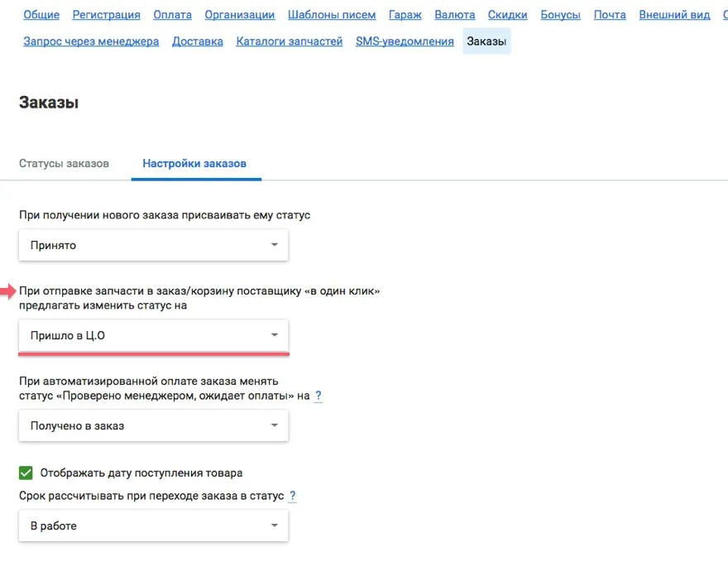Open the «SMS-уведомления» settings link
The width and height of the screenshot is (728, 571).
[x=405, y=41]
